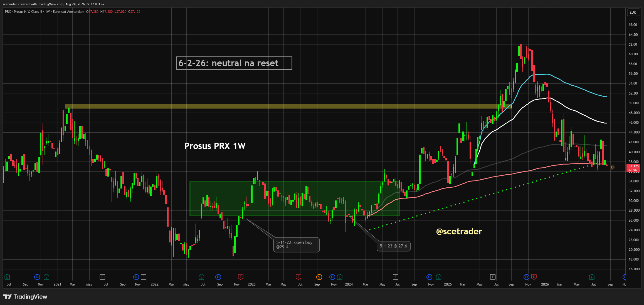Click the 66.00 price axis label
This screenshot has height=305, width=644.
633,25
